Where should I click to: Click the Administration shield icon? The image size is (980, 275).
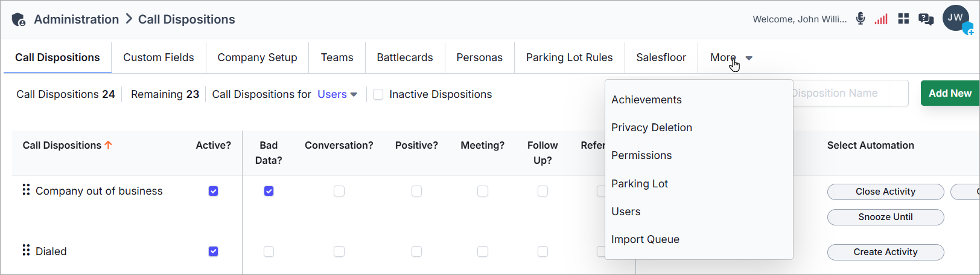19,20
